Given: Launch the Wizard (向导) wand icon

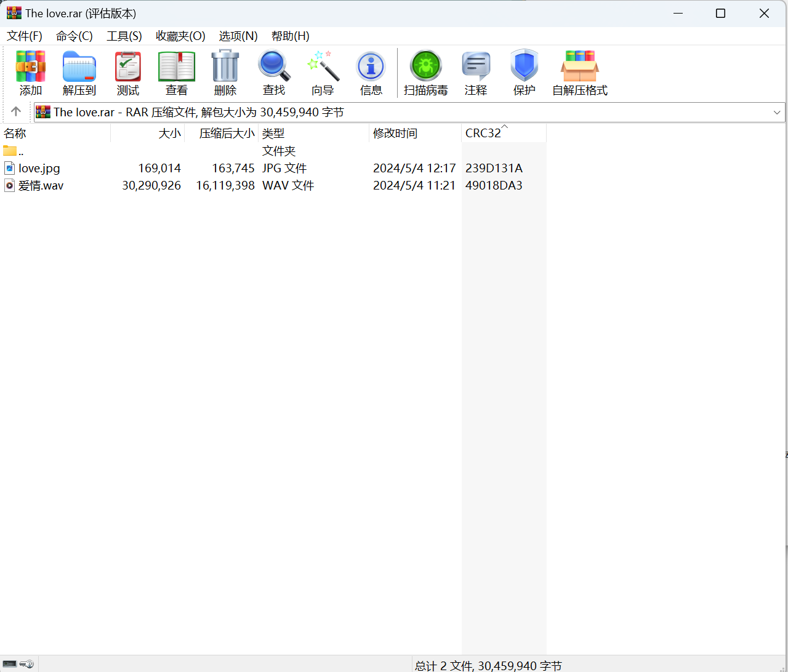Looking at the screenshot, I should 323,66.
